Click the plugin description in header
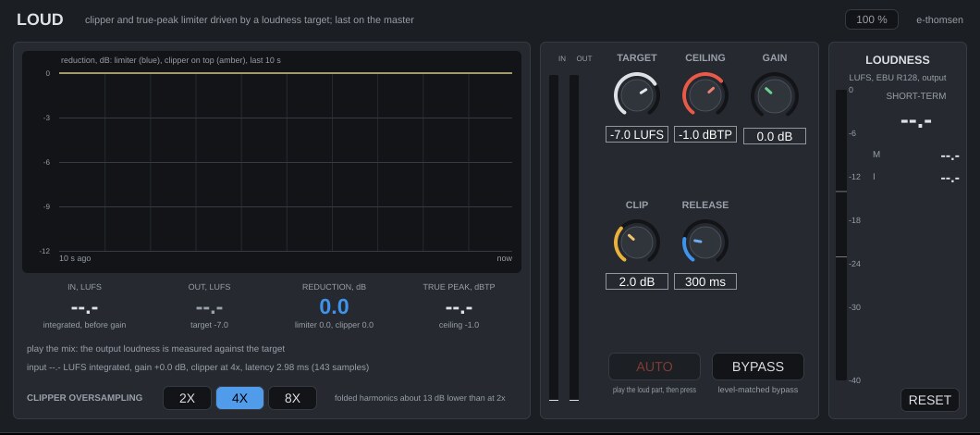The image size is (980, 435). coord(250,20)
